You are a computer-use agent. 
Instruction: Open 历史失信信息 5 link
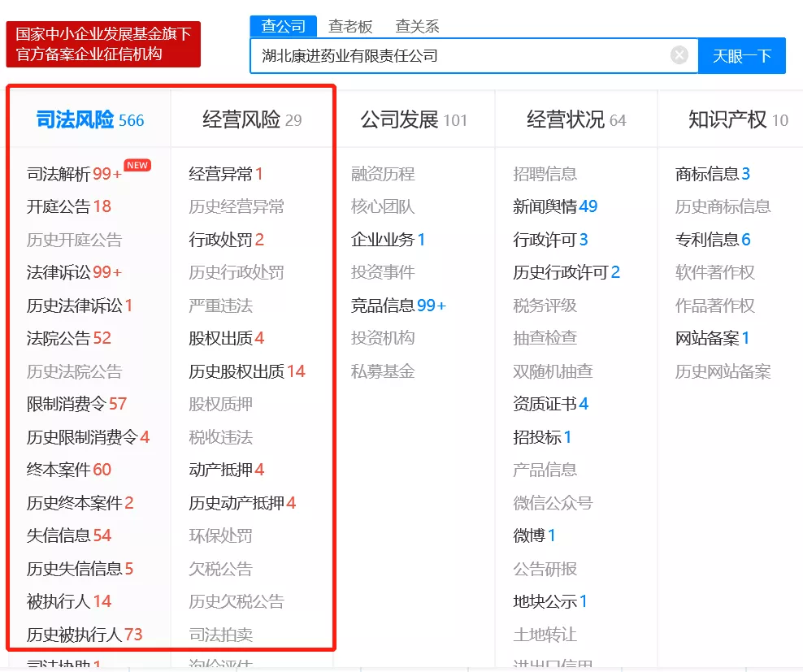point(80,569)
